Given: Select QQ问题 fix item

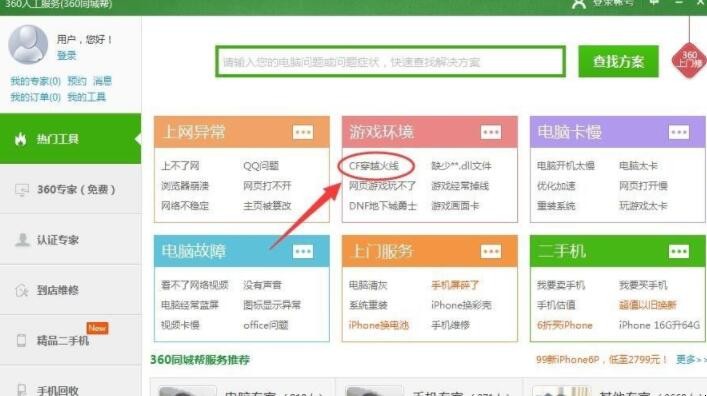Looking at the screenshot, I should [261, 166].
